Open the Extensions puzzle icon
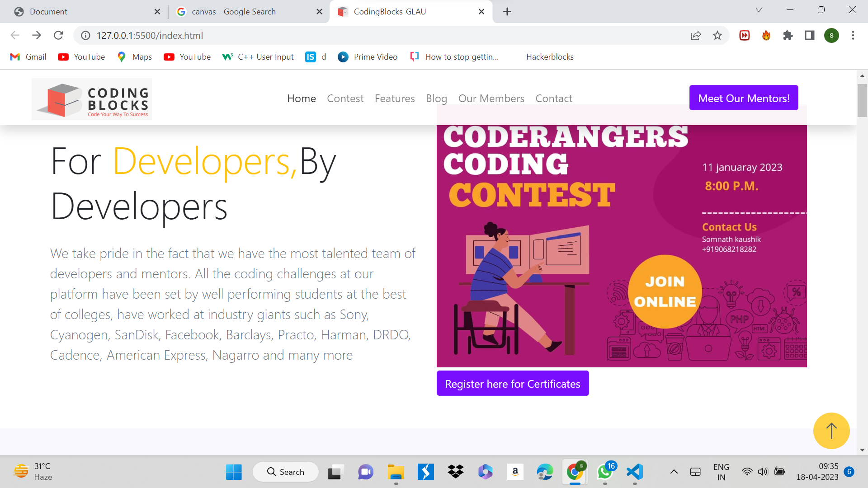The height and width of the screenshot is (488, 868). coord(788,35)
